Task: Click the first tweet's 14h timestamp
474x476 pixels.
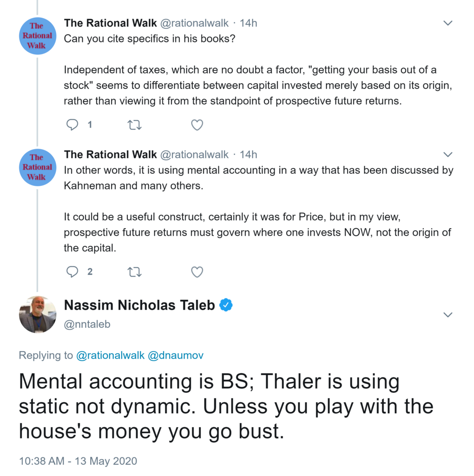Action: [248, 23]
